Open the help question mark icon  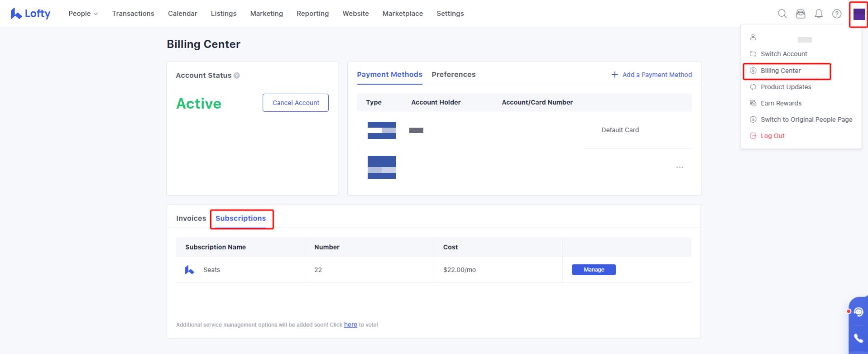coord(837,14)
